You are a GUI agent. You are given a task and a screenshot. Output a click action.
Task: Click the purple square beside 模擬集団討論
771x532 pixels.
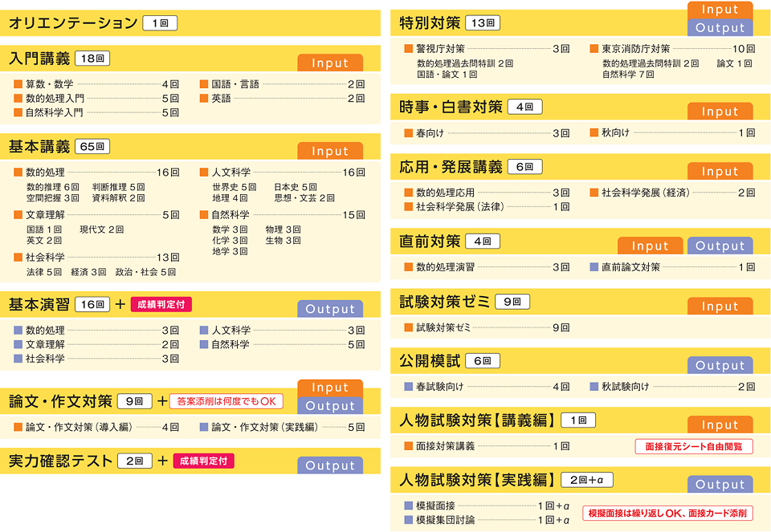(x=409, y=520)
